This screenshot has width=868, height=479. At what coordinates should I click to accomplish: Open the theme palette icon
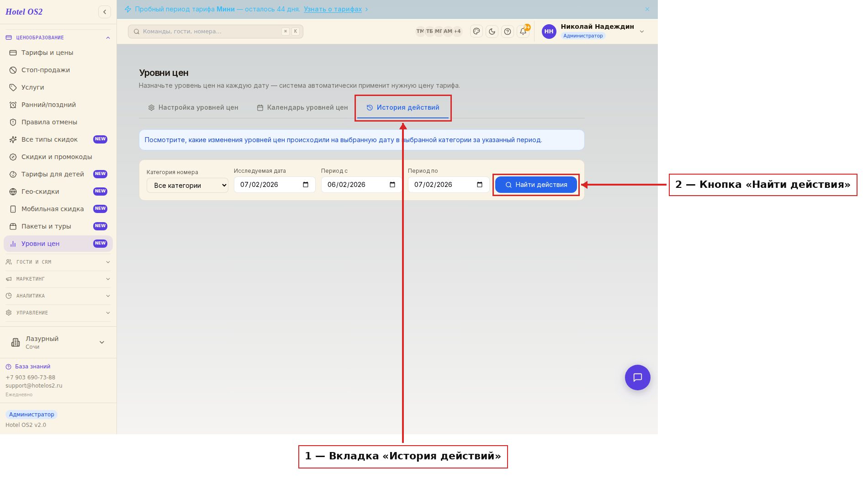476,32
